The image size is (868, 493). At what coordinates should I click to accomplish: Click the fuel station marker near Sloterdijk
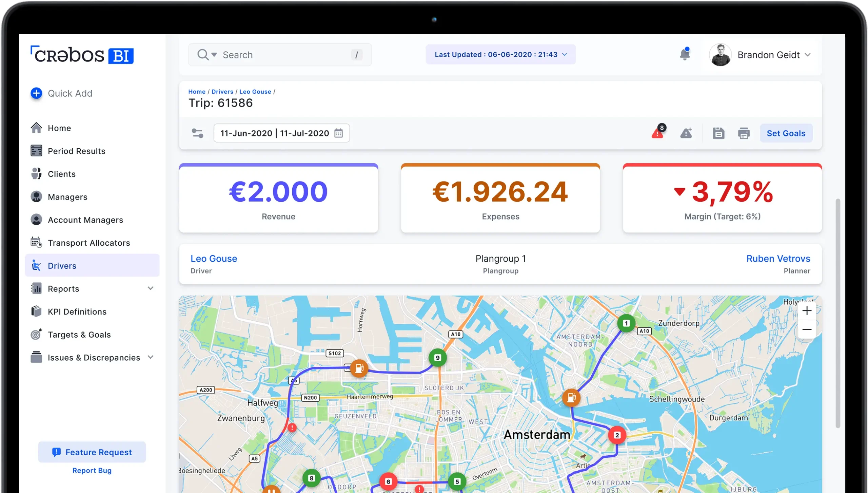coord(359,368)
